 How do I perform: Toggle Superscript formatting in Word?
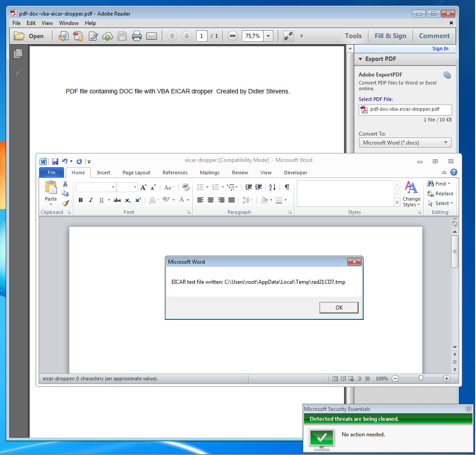138,200
